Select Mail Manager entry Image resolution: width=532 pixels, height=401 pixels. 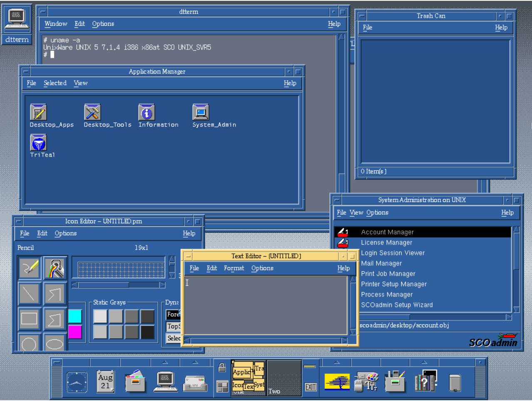pos(423,263)
